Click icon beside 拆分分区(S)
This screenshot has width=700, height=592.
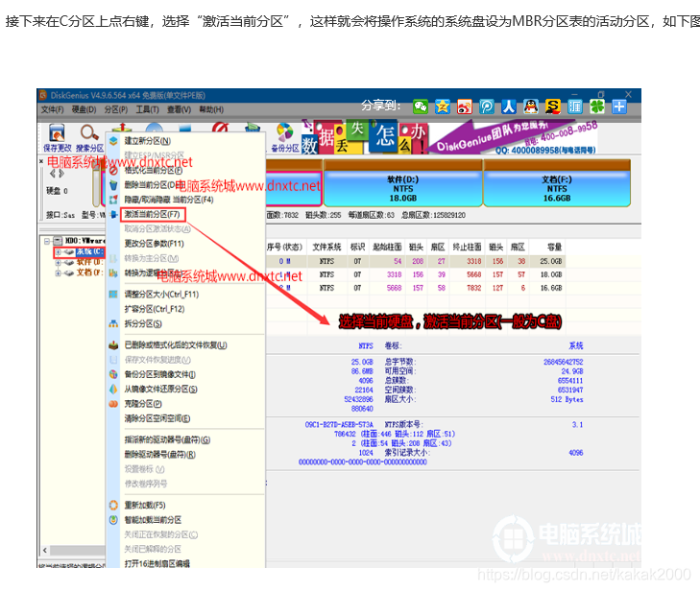(x=113, y=323)
